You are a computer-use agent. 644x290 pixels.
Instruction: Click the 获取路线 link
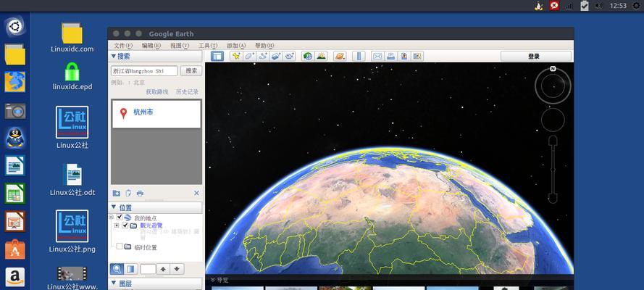coord(157,92)
